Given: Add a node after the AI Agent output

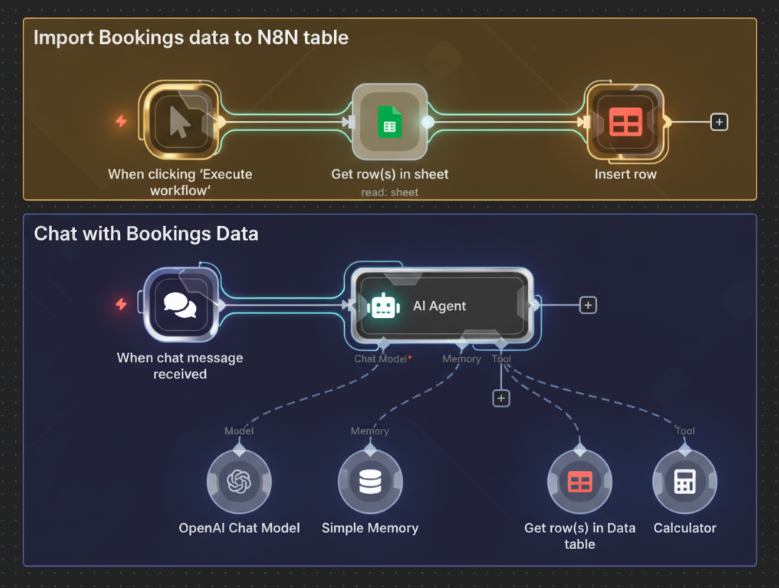Looking at the screenshot, I should tap(588, 305).
